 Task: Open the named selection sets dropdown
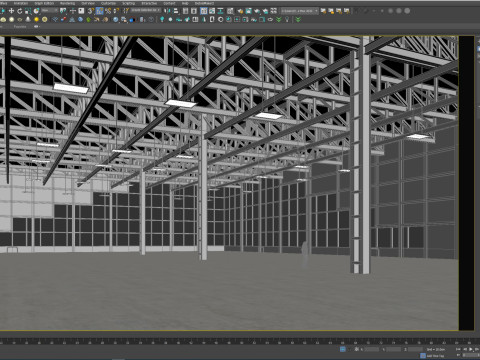tap(146, 10)
